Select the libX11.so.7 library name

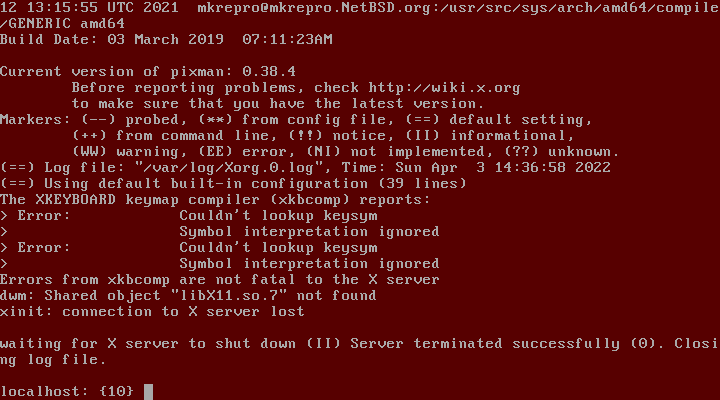[233, 295]
